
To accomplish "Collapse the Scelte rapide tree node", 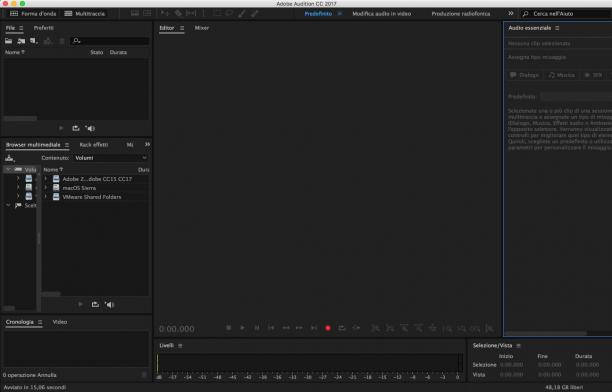I will (7, 205).
